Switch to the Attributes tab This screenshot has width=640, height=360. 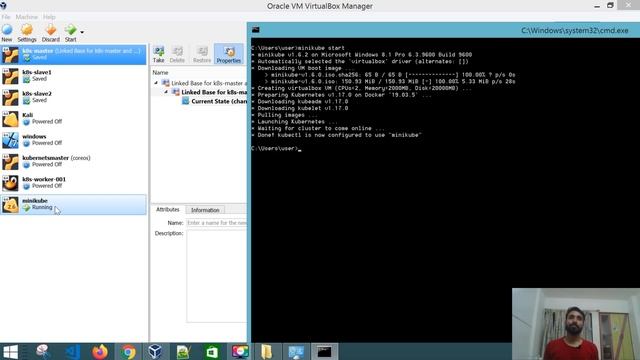click(x=168, y=209)
